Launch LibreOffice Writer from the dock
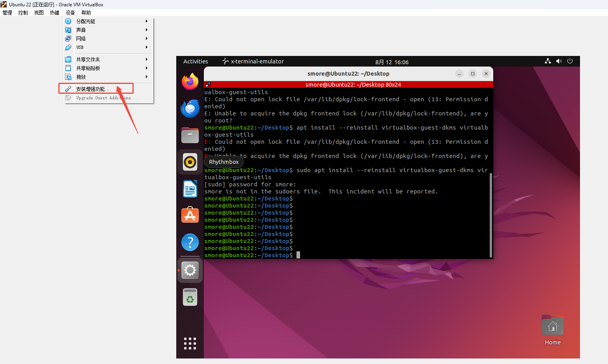Screen dimensions: 608x364 click(x=190, y=189)
